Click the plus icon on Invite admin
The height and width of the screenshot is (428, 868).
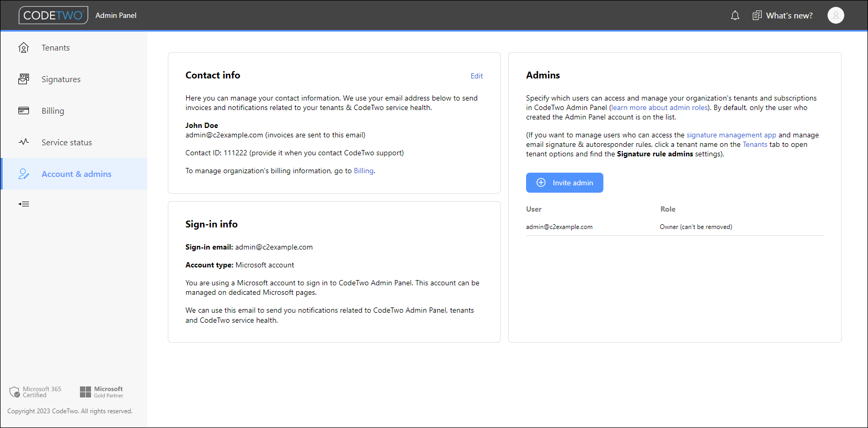point(541,183)
